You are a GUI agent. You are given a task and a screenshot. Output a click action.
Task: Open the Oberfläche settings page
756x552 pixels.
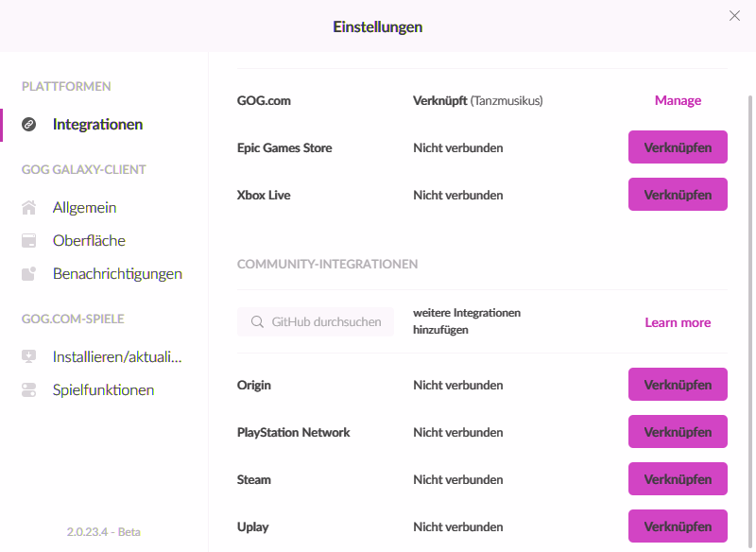(89, 241)
